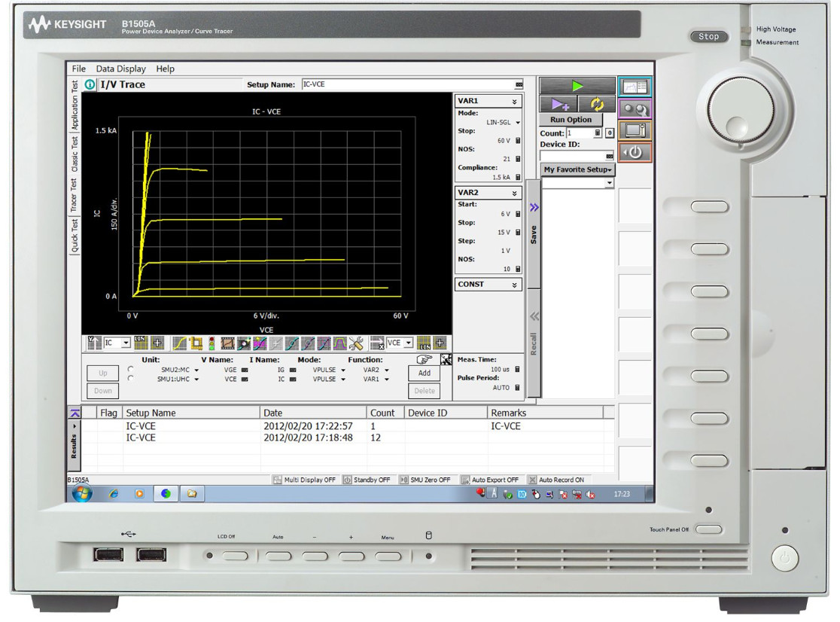Click the traffic light icon in graph toolbar
This screenshot has width=840, height=622.
click(x=212, y=343)
